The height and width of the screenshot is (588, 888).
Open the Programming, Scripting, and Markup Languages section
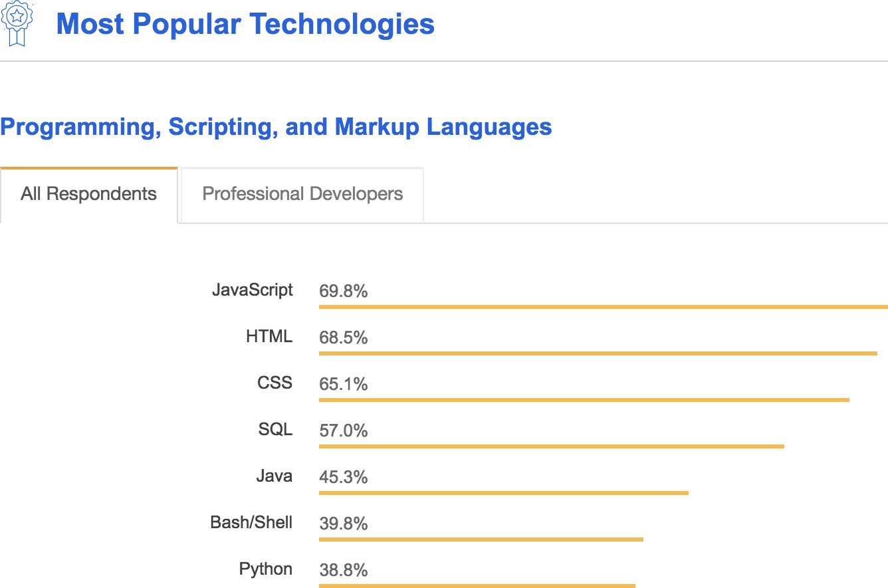tap(276, 127)
